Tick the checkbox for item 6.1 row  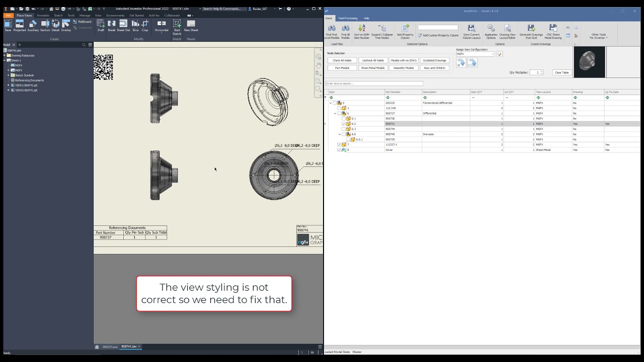[344, 119]
